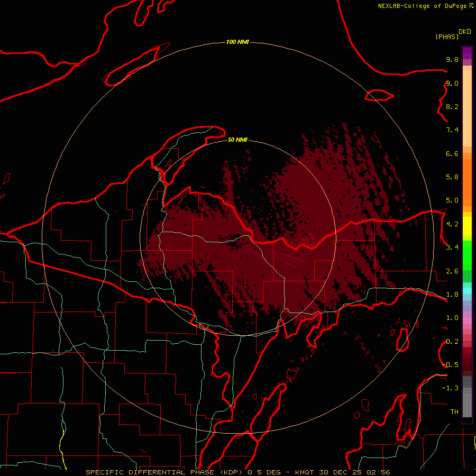The height and width of the screenshot is (476, 476).
Task: Click the 0.2 value on the color scale
Action: click(452, 342)
